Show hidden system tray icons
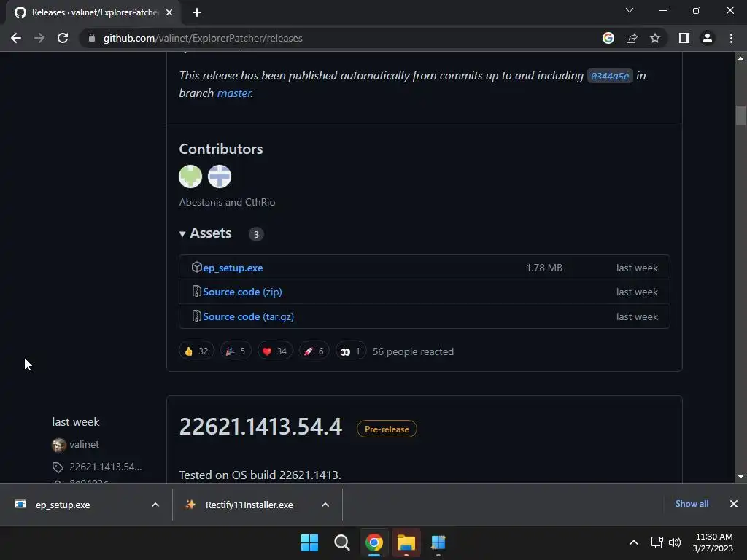Image resolution: width=747 pixels, height=560 pixels. click(x=634, y=542)
